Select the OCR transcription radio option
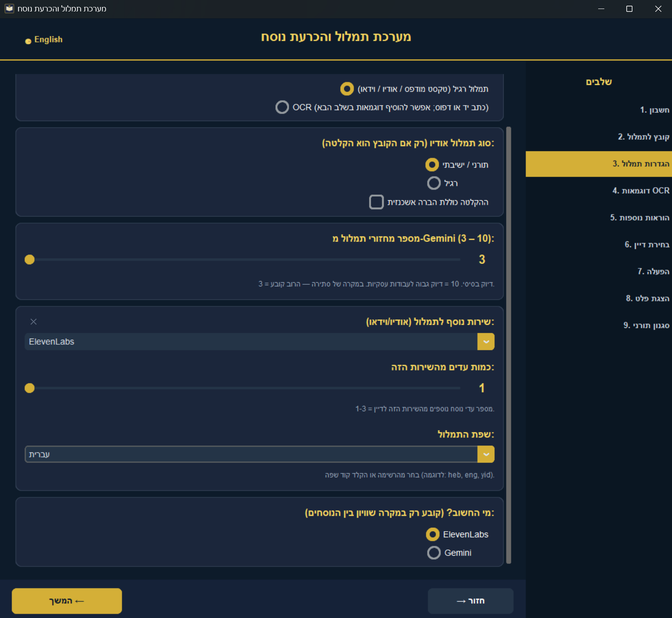The image size is (672, 618). [282, 107]
